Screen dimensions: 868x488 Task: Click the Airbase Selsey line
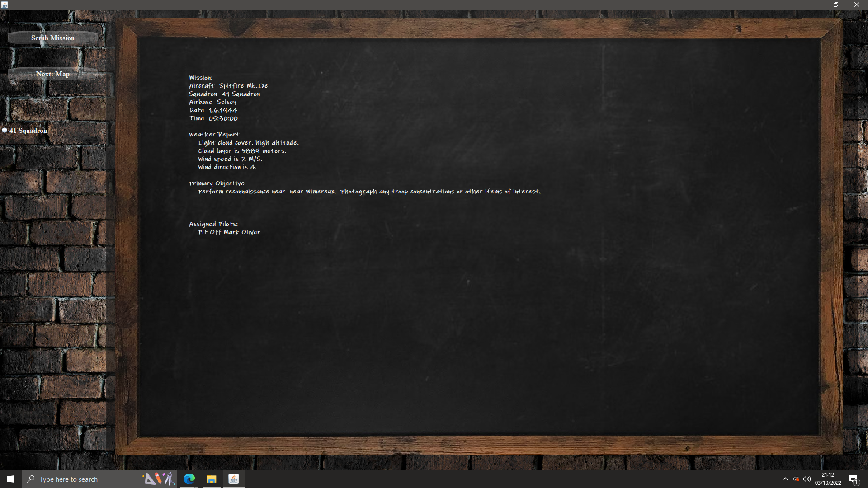coord(212,102)
